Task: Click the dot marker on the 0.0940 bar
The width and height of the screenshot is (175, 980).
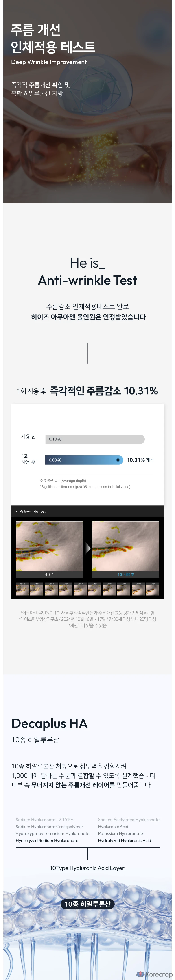Action: [118, 460]
